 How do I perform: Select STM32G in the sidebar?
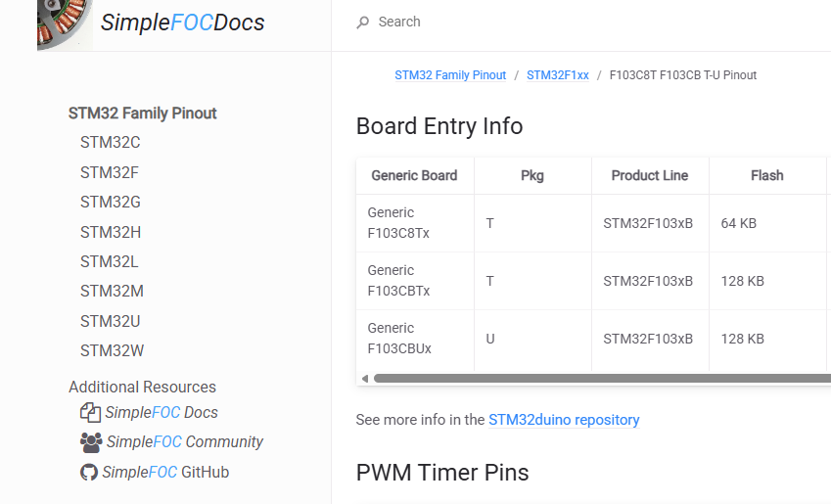point(111,202)
